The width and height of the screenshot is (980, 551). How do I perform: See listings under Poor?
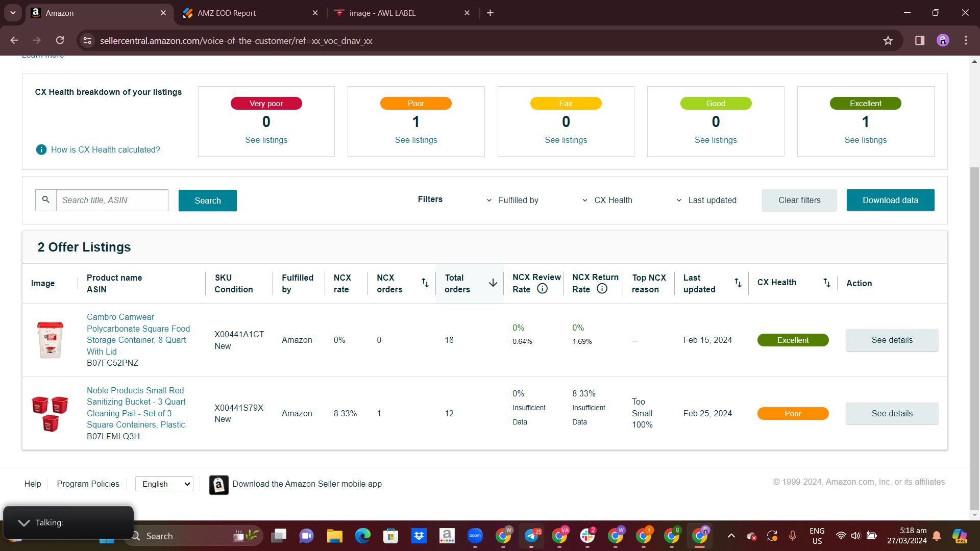click(416, 140)
